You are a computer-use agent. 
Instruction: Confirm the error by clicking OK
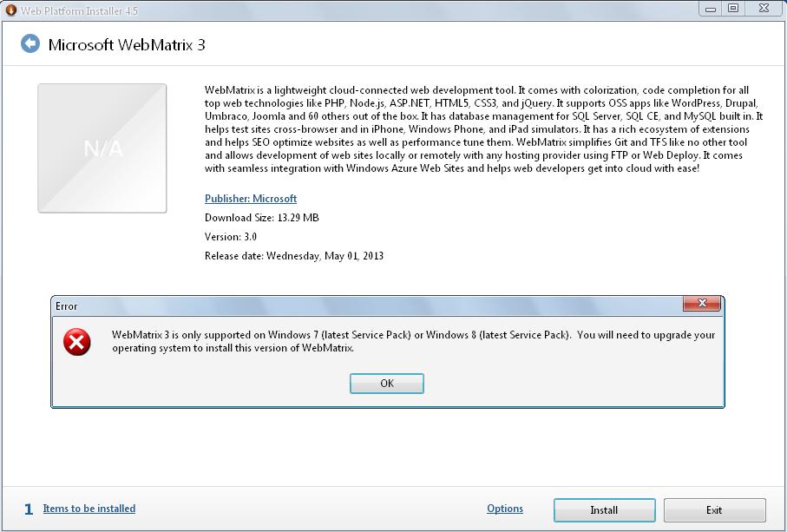[x=386, y=384]
